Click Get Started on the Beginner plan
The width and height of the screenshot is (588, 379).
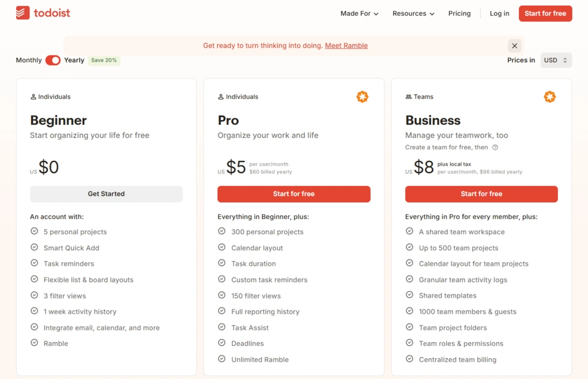(x=106, y=194)
